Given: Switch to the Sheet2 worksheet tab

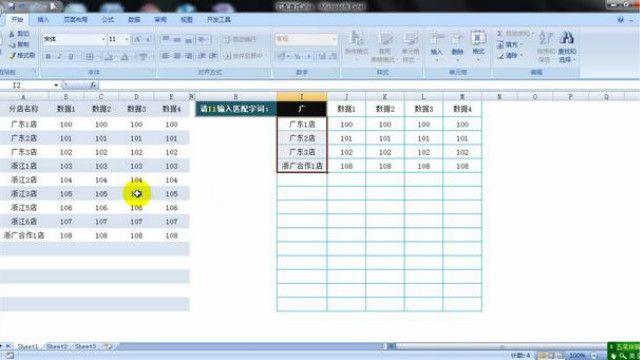Looking at the screenshot, I should [x=56, y=347].
